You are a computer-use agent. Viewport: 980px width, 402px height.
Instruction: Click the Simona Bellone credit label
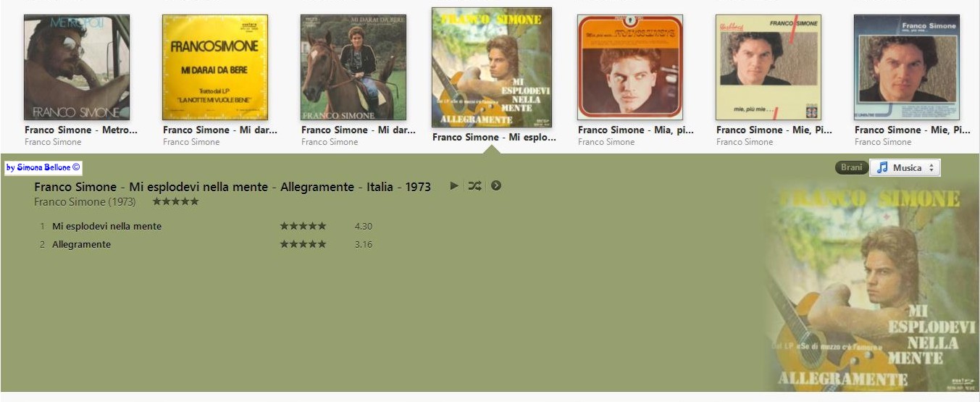click(x=43, y=167)
